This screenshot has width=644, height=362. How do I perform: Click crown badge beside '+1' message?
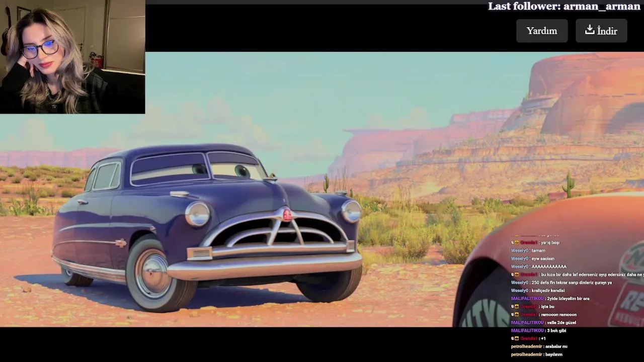point(517,338)
